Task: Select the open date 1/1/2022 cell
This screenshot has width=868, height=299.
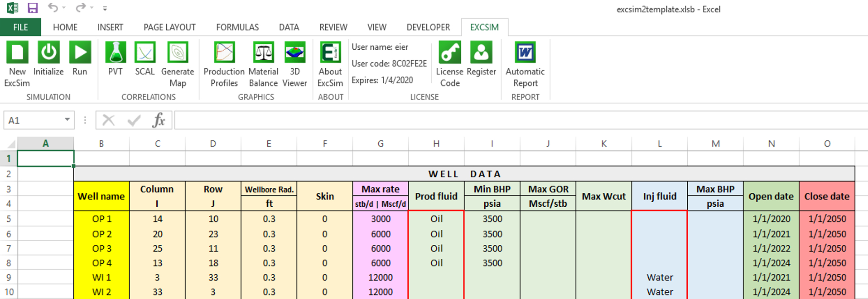Action: (771, 248)
